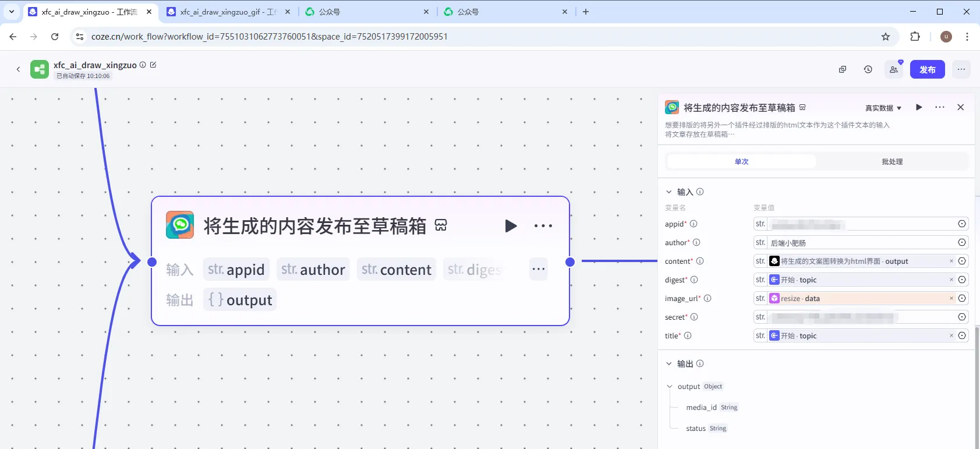
Task: Open the 真实数据 dropdown
Action: coord(883,108)
